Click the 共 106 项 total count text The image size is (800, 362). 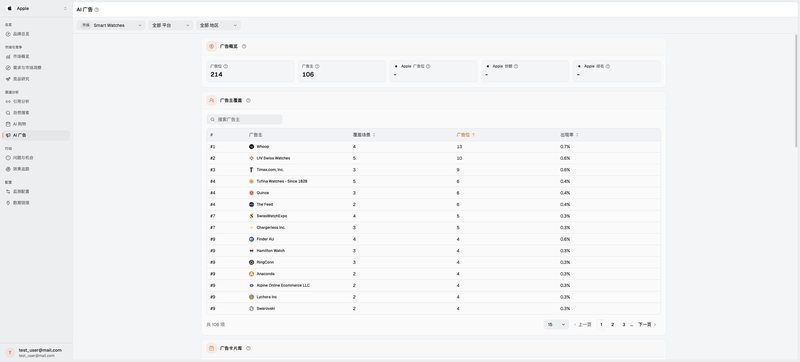215,324
